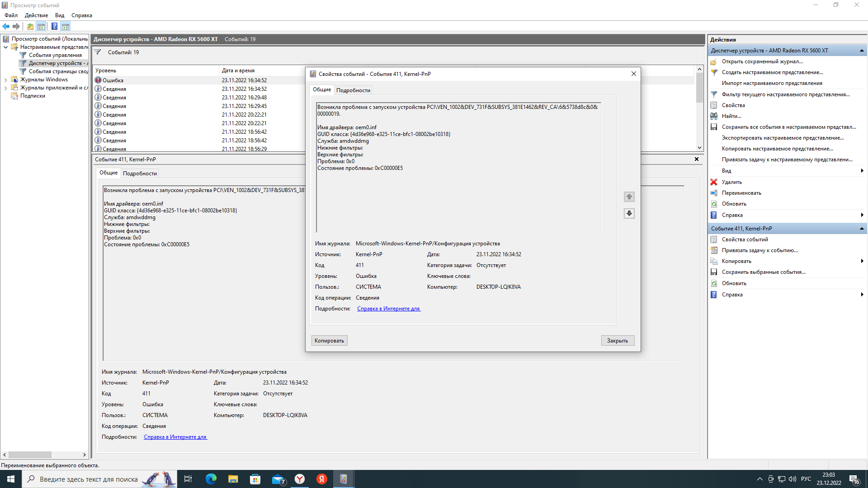Close the preview pane with X
The width and height of the screenshot is (868, 488).
(x=697, y=159)
